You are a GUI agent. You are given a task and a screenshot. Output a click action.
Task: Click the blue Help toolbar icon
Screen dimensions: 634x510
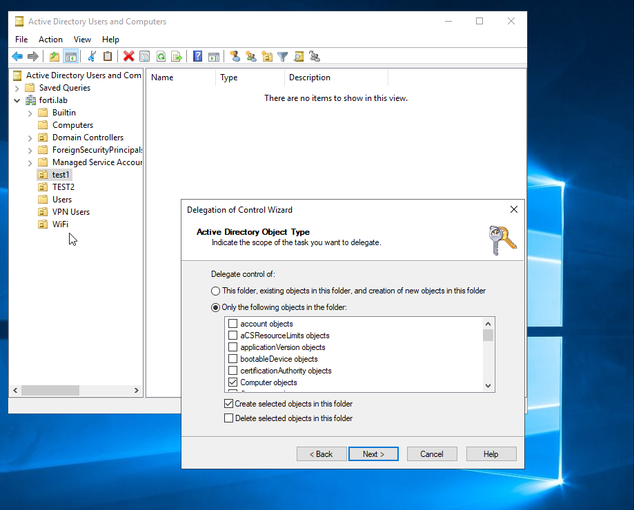coord(197,57)
